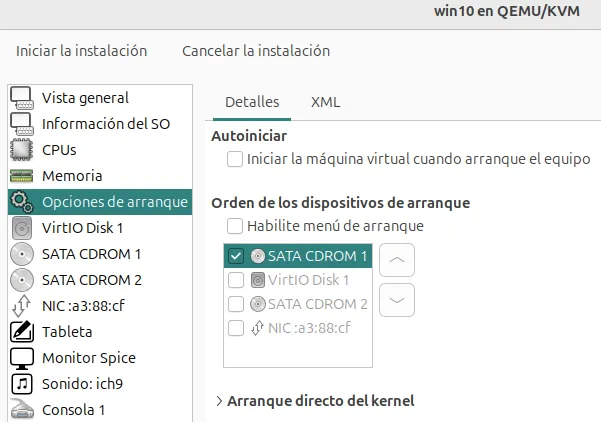The height and width of the screenshot is (422, 601).
Task: Open the Monitor Spice entry
Action: pos(100,358)
